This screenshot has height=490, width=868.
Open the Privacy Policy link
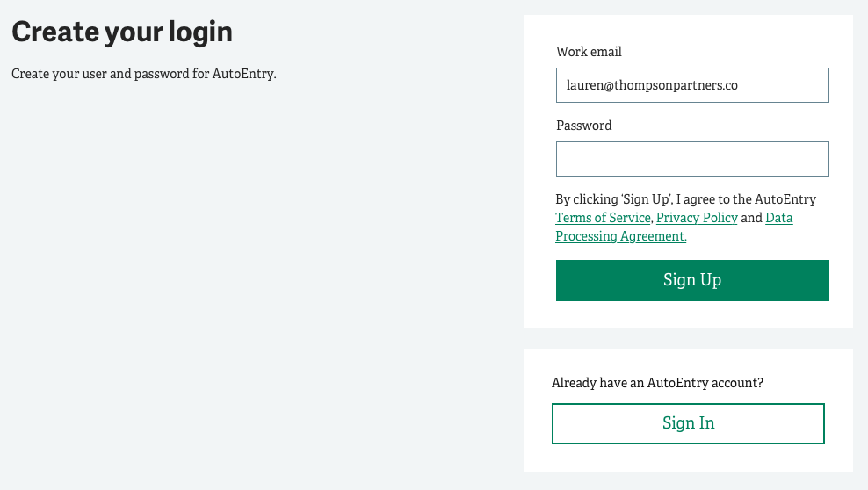(697, 218)
